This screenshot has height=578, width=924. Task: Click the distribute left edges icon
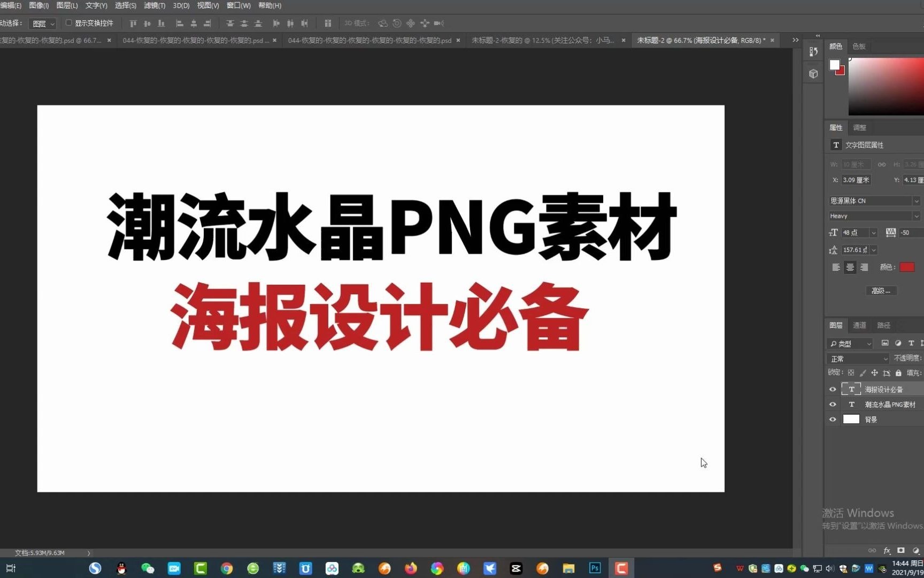point(276,24)
